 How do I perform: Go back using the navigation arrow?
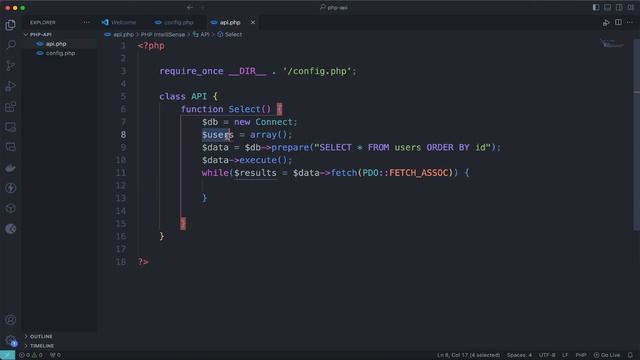pos(190,7)
